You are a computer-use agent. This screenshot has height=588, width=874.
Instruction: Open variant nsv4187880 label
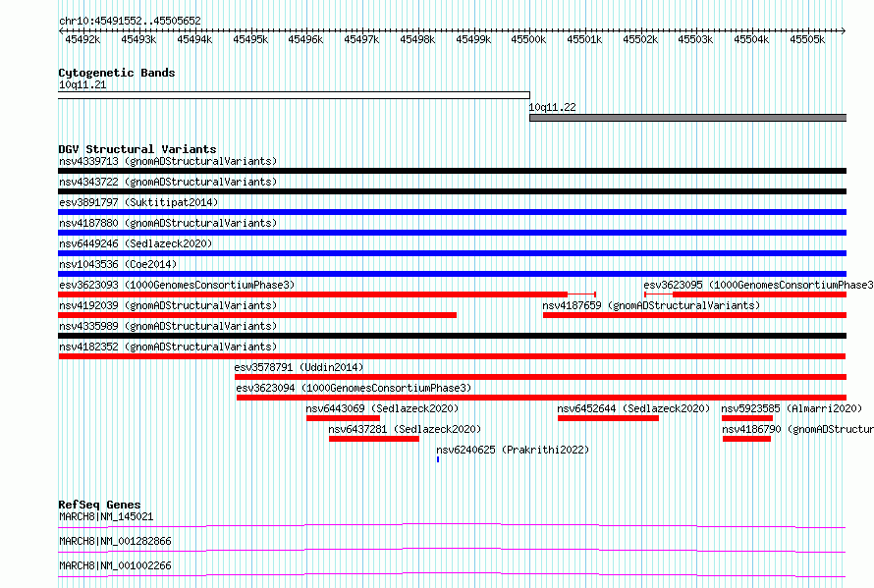pos(168,223)
